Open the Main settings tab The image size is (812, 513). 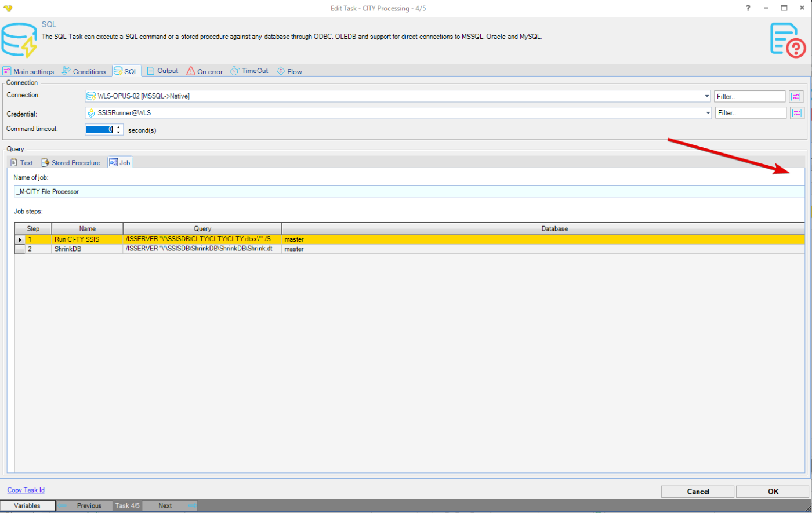click(x=28, y=71)
